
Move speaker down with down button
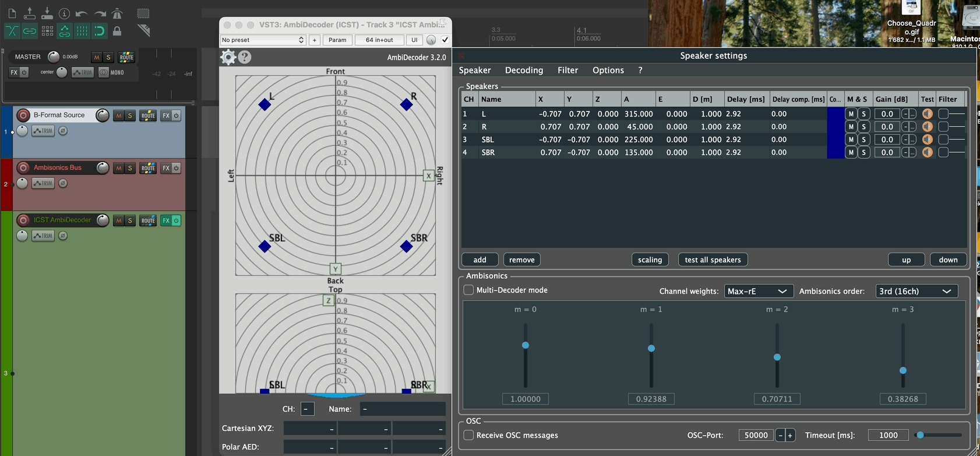(x=949, y=259)
